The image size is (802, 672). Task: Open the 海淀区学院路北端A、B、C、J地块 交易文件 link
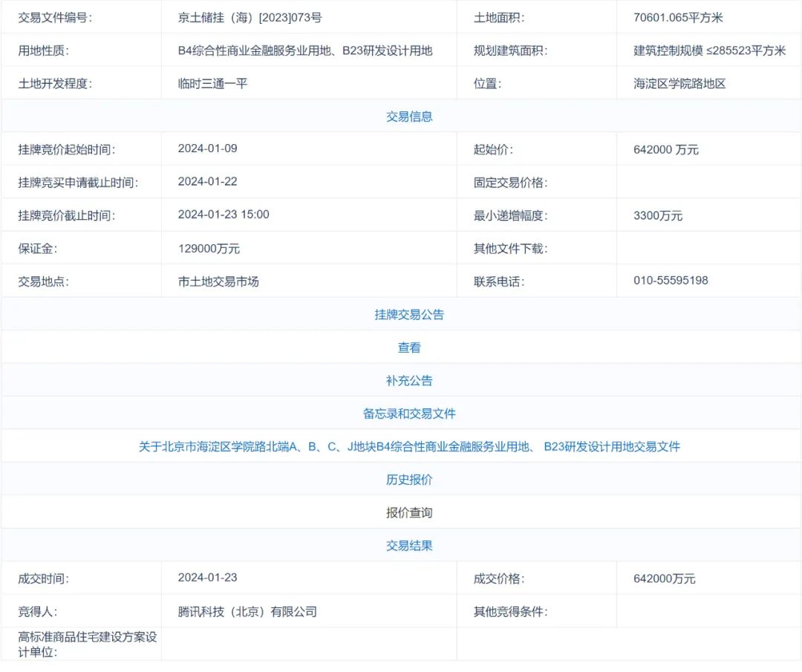(x=409, y=447)
